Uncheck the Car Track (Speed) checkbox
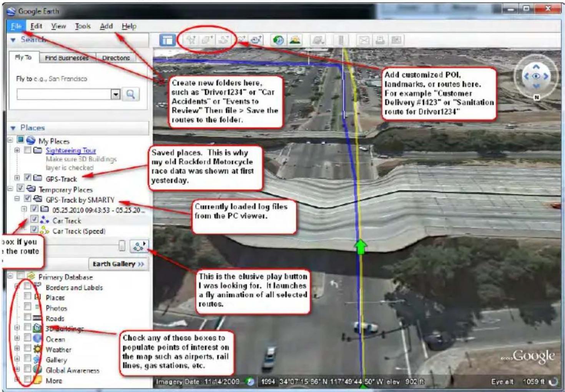The image size is (565, 392). pos(34,229)
